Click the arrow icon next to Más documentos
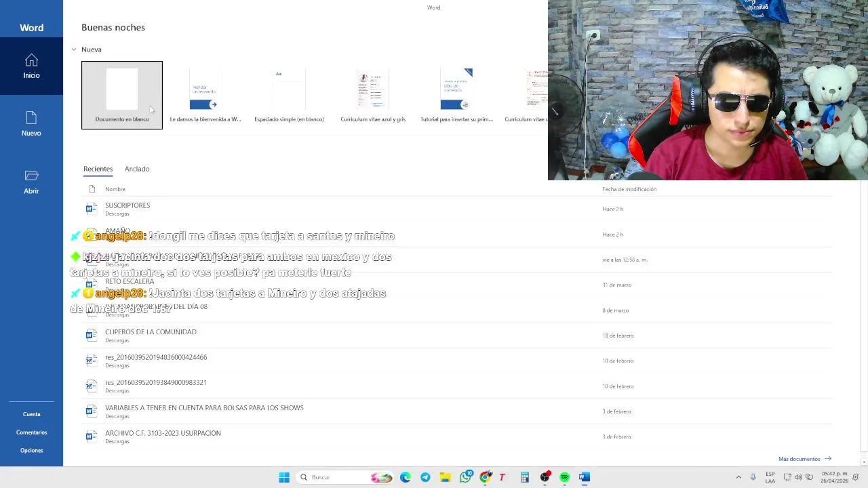Viewport: 868px width, 488px height. 828,459
